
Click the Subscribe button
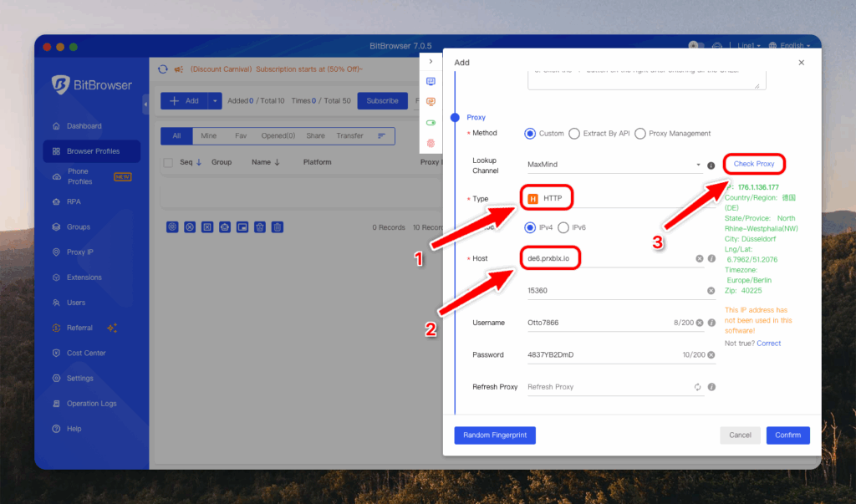coord(382,101)
